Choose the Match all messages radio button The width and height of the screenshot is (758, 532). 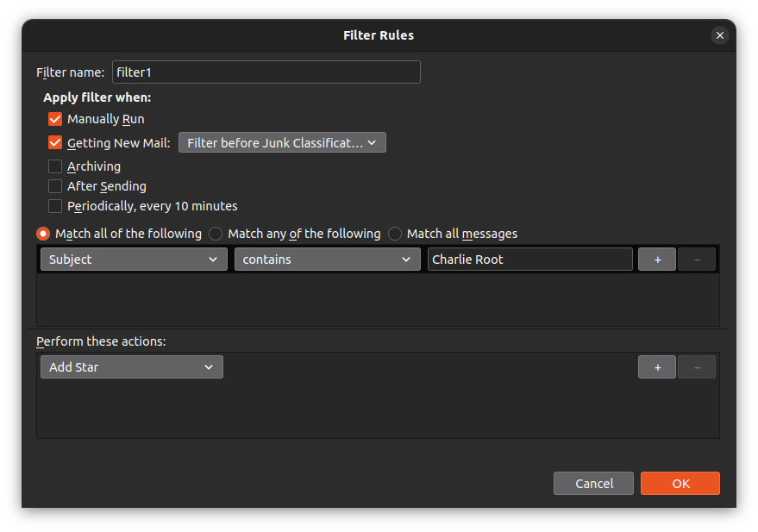point(395,234)
